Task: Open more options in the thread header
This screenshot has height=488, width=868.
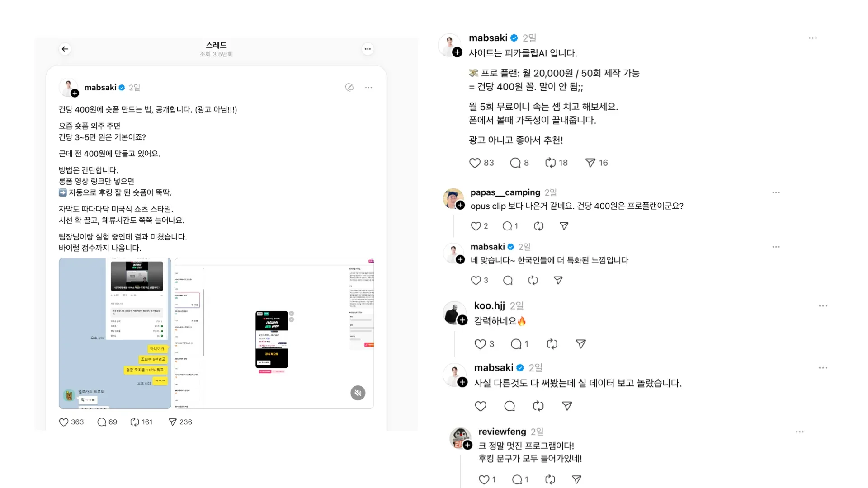Action: pos(368,49)
